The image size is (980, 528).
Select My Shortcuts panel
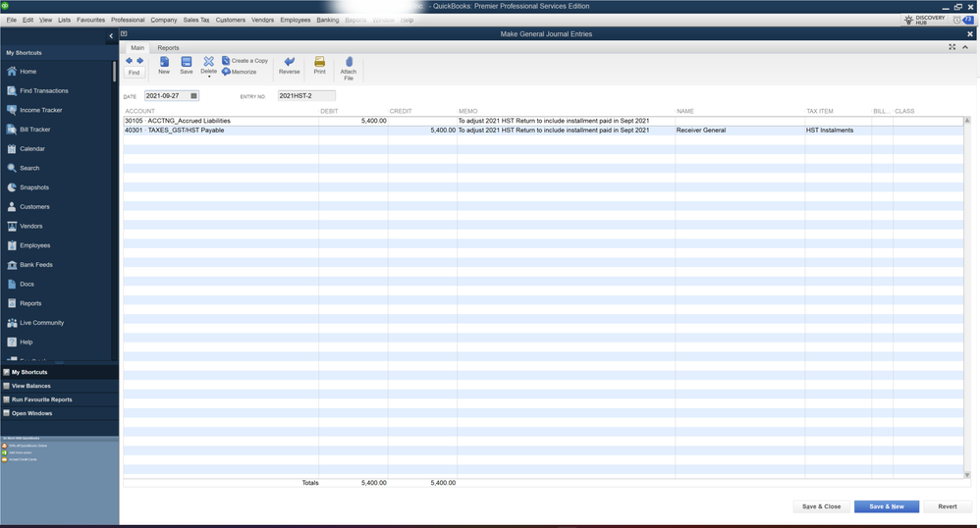pyautogui.click(x=59, y=372)
